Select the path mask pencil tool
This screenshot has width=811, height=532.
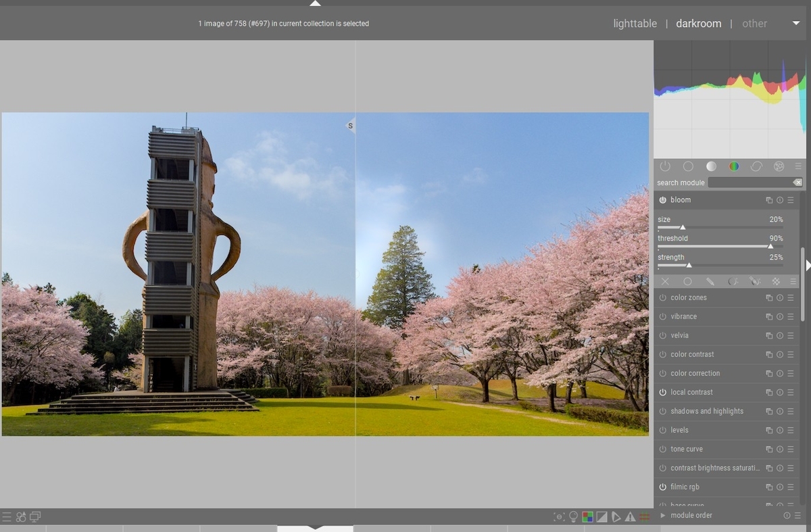pos(711,281)
